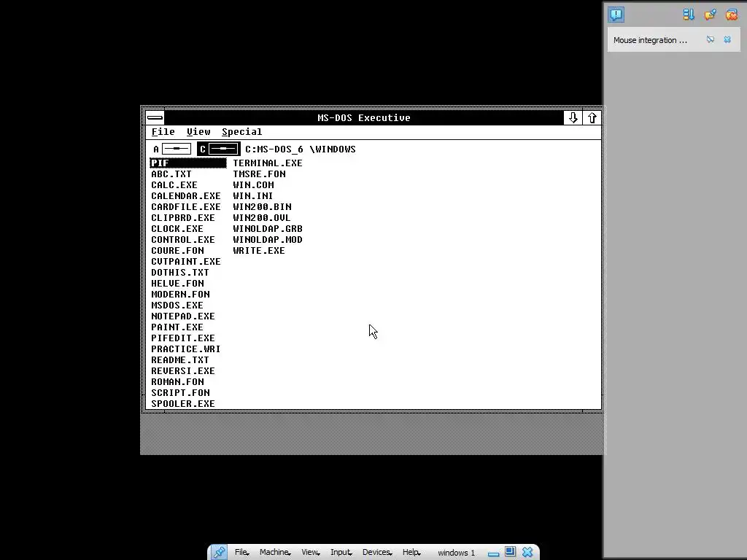This screenshot has height=560, width=747.
Task: Open VirtualBox Input dropdown
Action: pyautogui.click(x=341, y=553)
